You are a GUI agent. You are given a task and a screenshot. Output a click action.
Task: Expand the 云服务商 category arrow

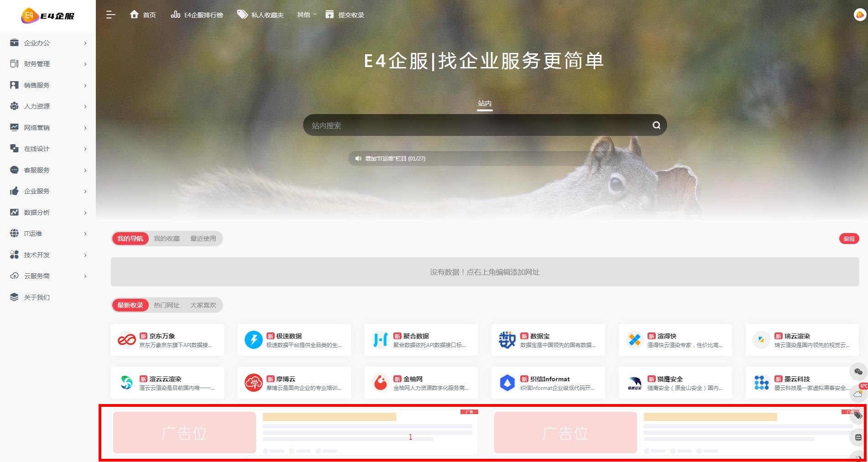click(85, 276)
